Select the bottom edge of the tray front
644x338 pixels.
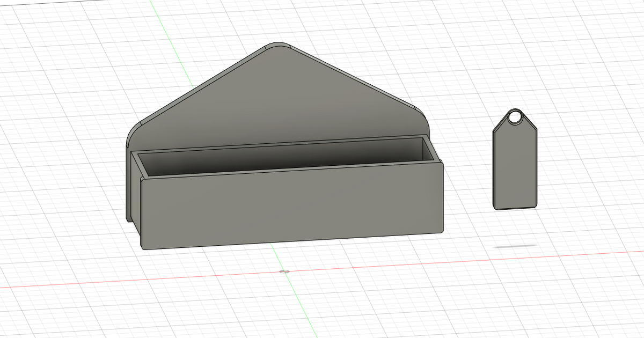pos(292,241)
